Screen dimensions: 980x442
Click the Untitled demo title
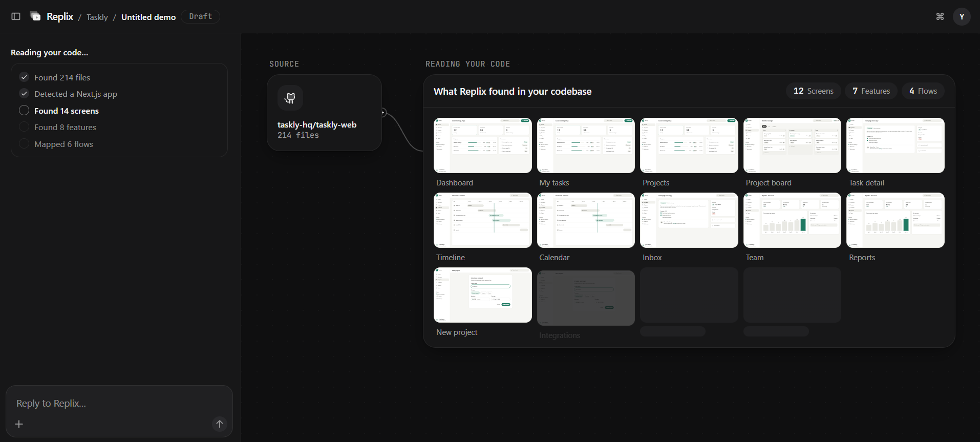click(x=148, y=17)
